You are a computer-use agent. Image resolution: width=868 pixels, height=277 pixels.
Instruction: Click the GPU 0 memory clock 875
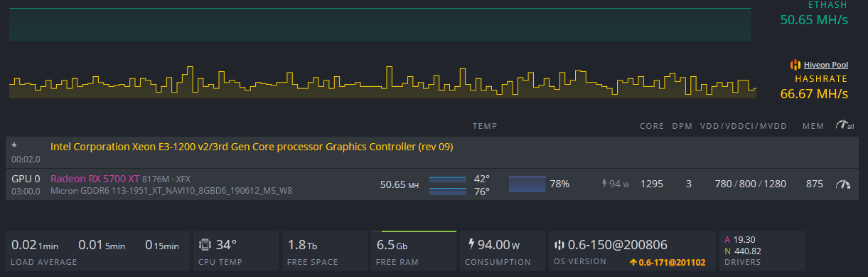(x=815, y=184)
